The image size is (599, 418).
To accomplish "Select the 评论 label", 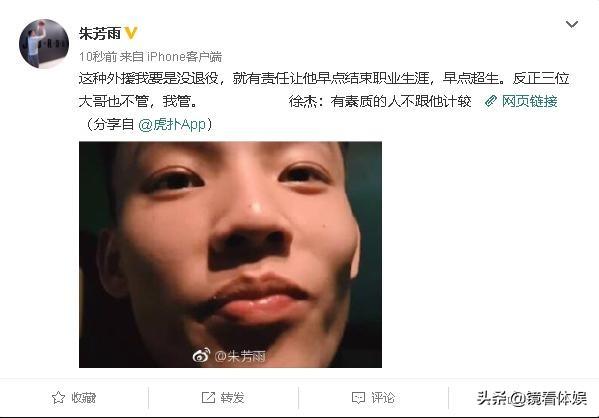I will tap(382, 398).
